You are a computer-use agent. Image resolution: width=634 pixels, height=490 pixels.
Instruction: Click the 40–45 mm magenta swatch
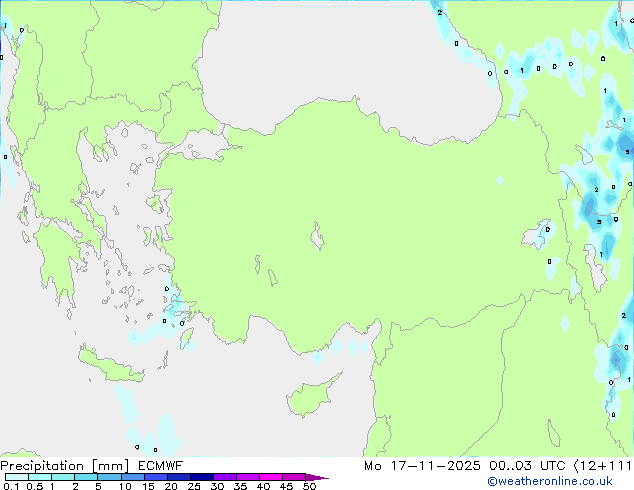(271, 477)
